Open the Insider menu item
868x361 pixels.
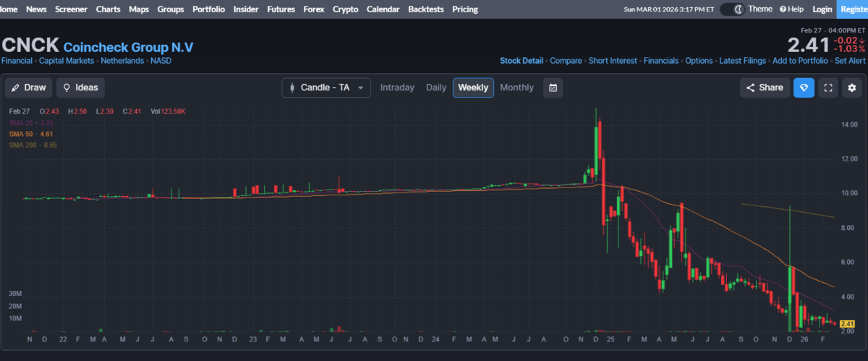tap(246, 9)
